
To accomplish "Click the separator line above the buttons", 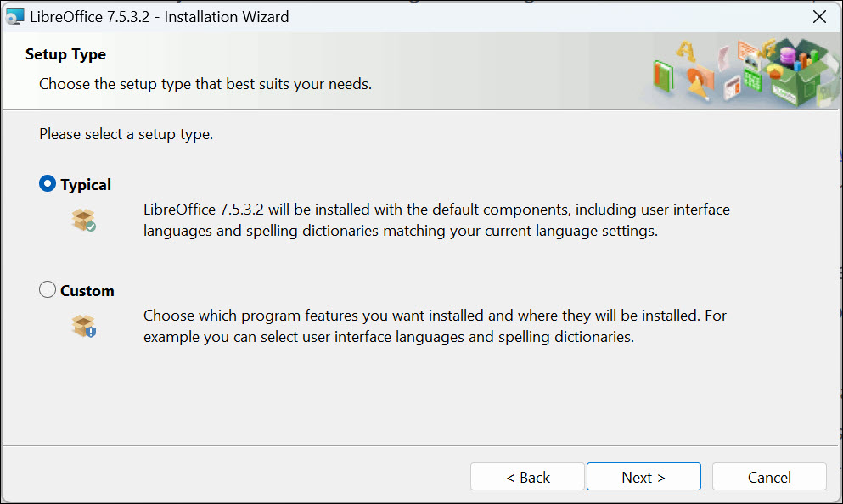I will coord(421,445).
